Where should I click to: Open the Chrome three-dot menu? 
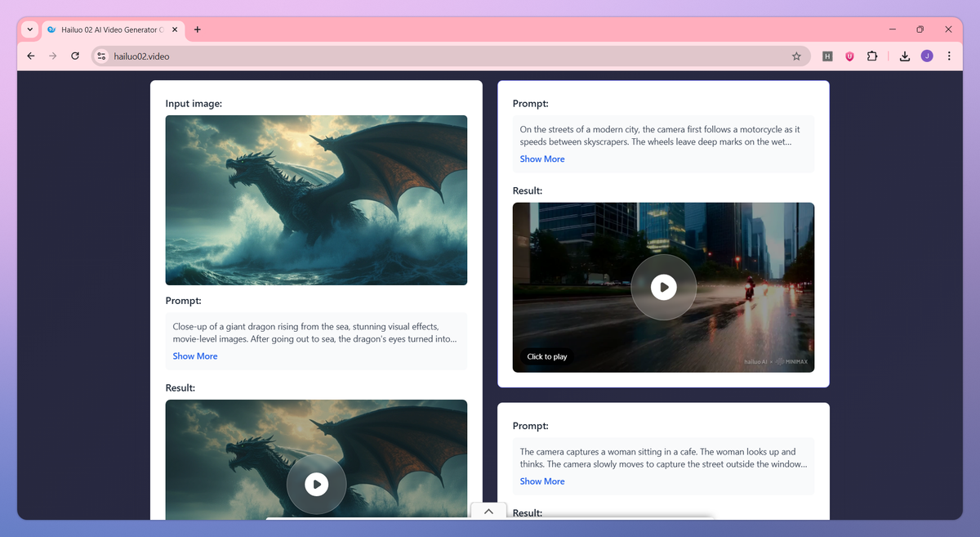click(x=949, y=56)
